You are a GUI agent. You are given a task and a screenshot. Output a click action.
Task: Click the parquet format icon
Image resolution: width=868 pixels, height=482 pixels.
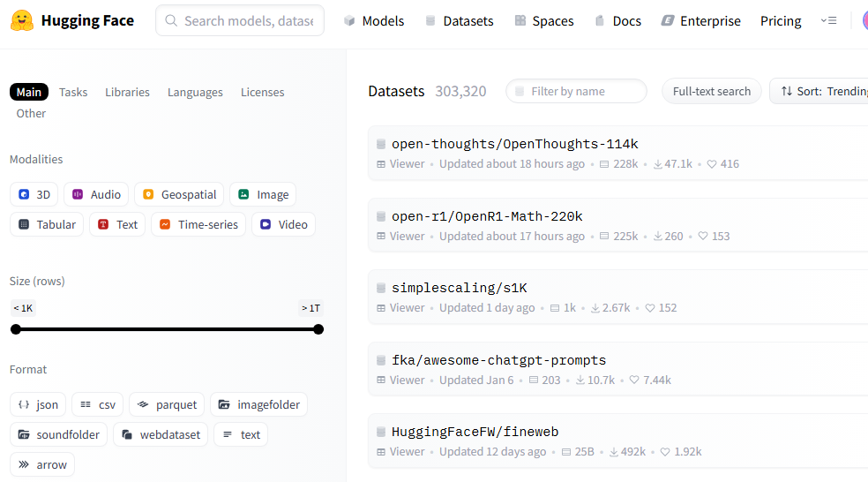[143, 404]
